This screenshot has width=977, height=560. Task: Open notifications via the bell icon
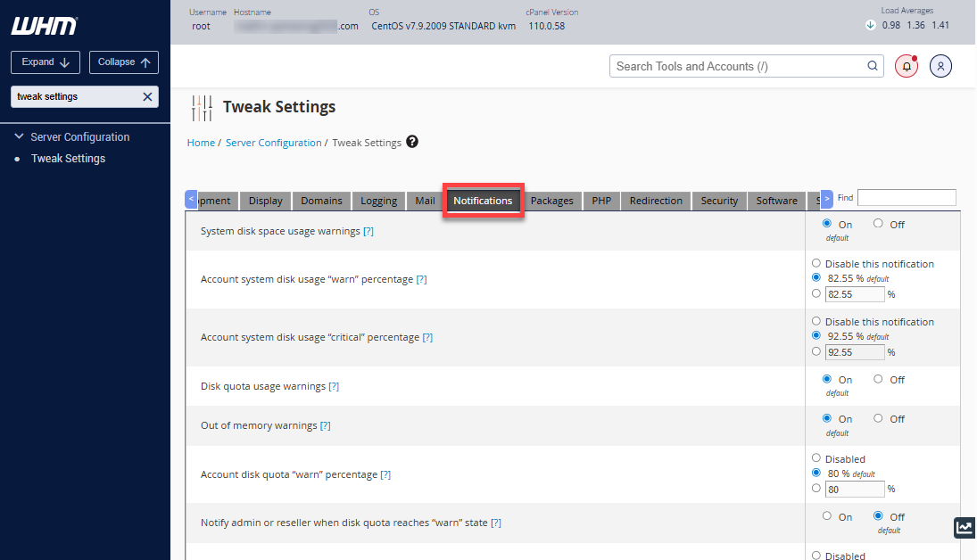coord(906,66)
